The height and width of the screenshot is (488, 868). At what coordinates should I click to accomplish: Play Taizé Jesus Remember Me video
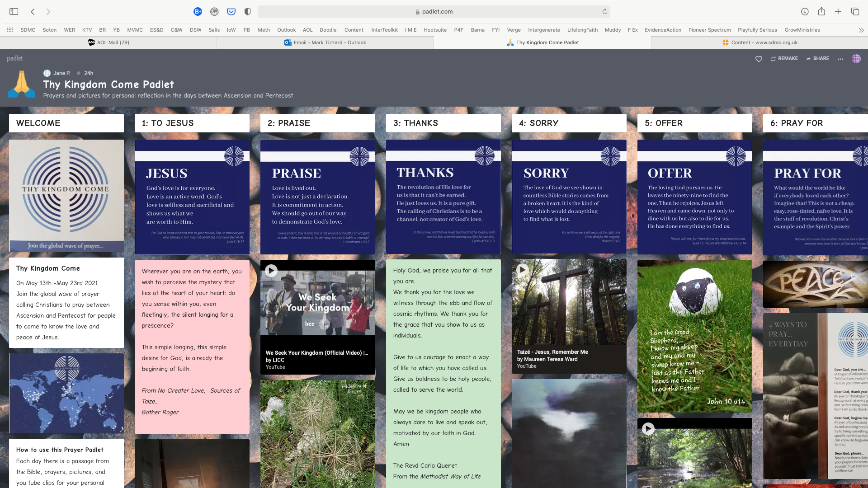coord(523,270)
